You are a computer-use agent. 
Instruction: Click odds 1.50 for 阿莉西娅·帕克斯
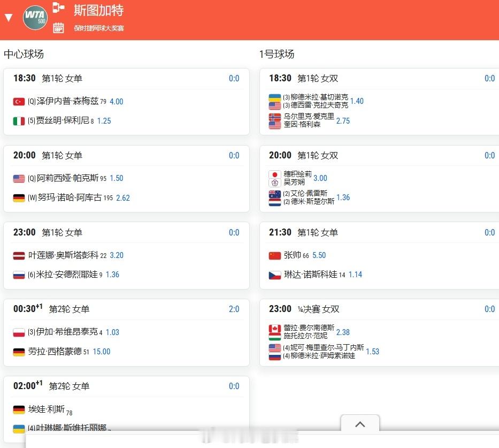(117, 178)
